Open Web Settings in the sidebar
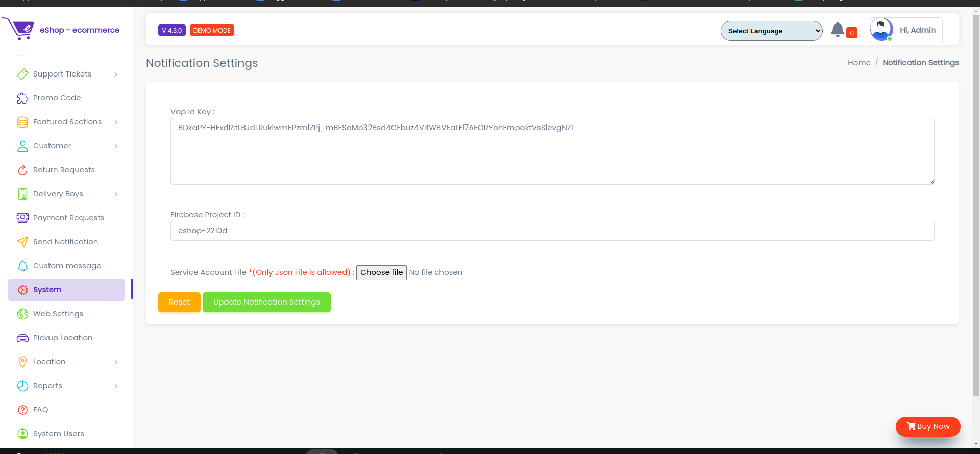 click(x=58, y=314)
